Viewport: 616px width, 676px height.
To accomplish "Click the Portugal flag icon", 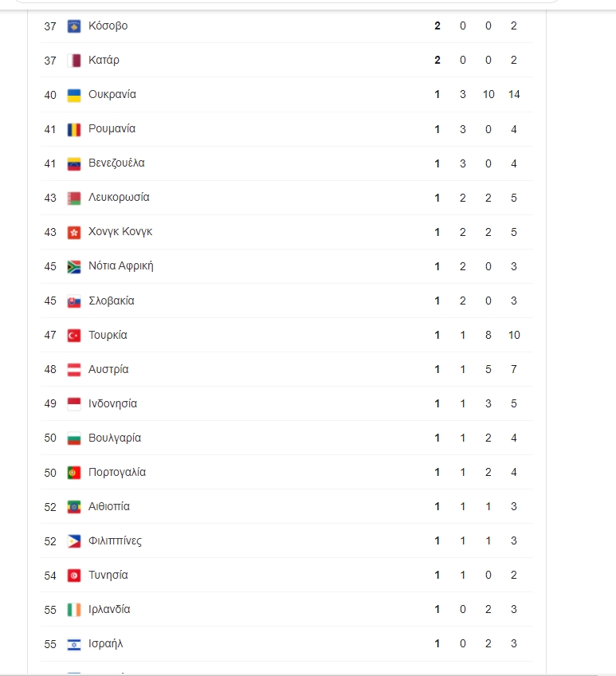I will point(74,473).
